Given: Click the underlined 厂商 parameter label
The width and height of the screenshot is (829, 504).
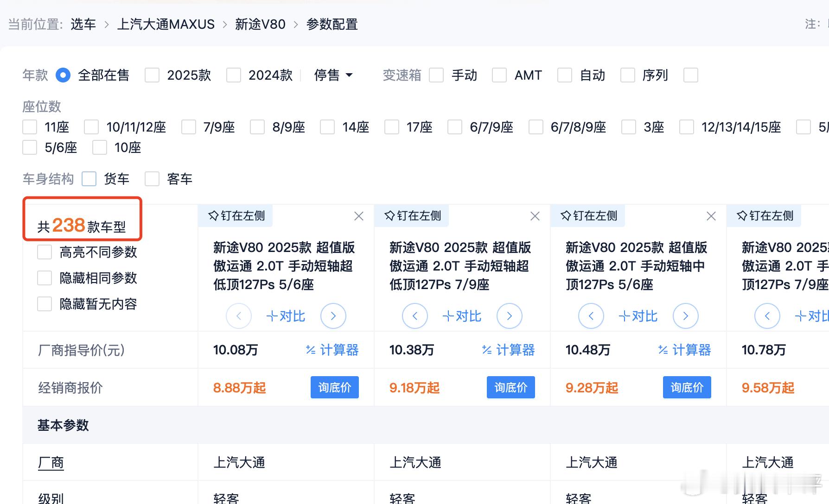Looking at the screenshot, I should [51, 462].
